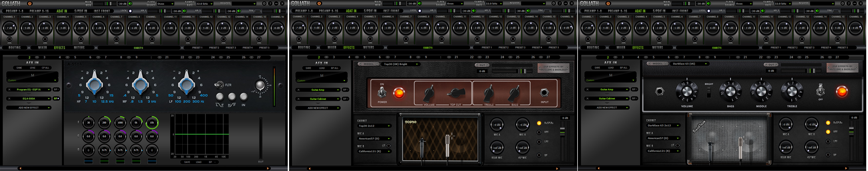The image size is (868, 171).
Task: Switch to Routing tab in EQ window
Action: click(14, 47)
